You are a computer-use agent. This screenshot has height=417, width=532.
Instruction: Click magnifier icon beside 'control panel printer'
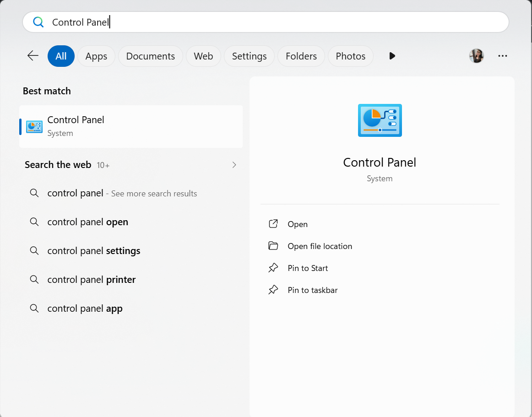pos(34,280)
